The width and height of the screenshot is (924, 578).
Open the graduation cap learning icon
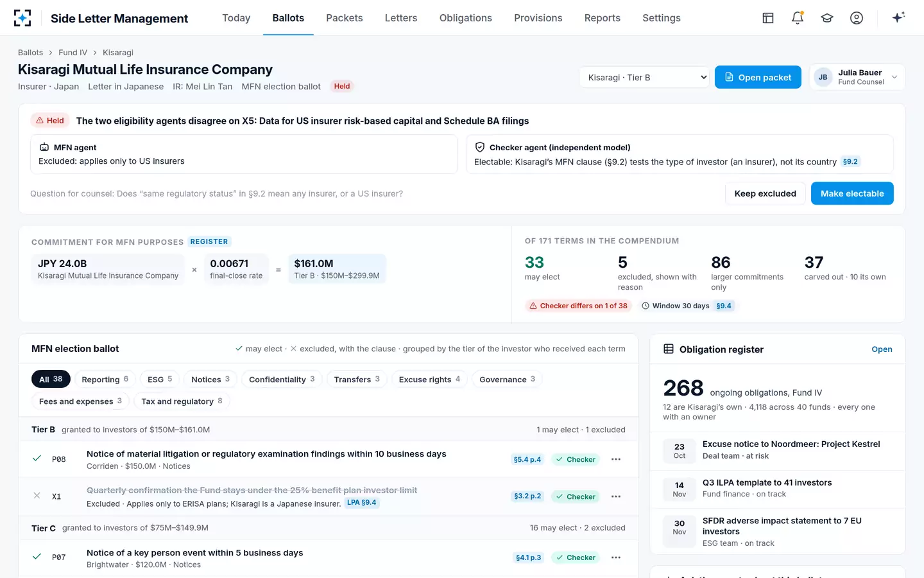827,18
